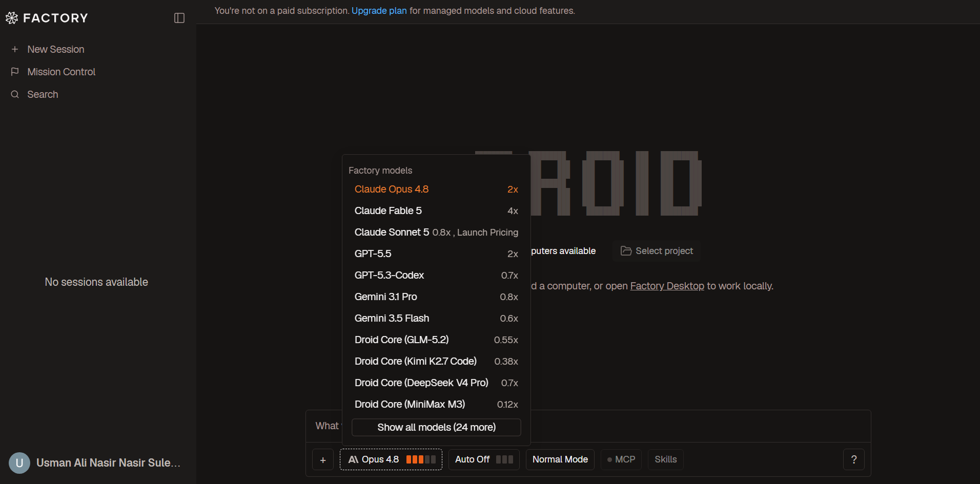Click the folder icon in Select project
The image size is (980, 484).
click(x=626, y=251)
